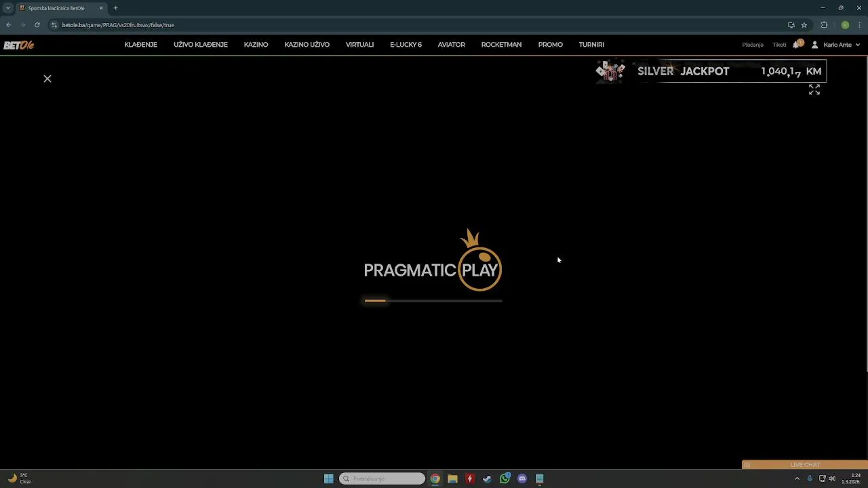The height and width of the screenshot is (488, 868).
Task: Open WhatsApp from the taskbar
Action: [x=505, y=479]
